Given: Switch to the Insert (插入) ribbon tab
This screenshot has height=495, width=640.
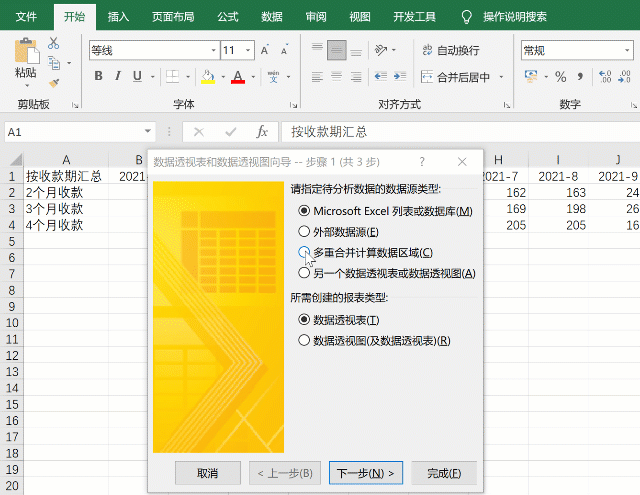Looking at the screenshot, I should [x=118, y=16].
